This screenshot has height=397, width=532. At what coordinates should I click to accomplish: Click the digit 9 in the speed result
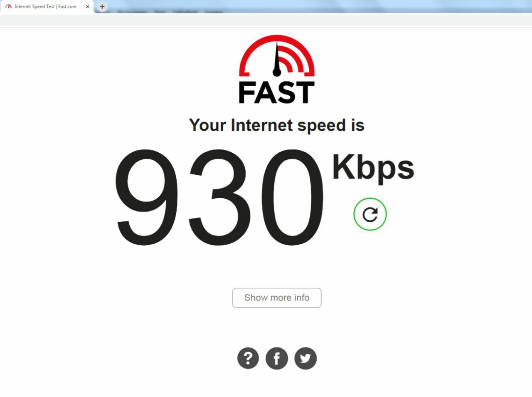pos(147,197)
